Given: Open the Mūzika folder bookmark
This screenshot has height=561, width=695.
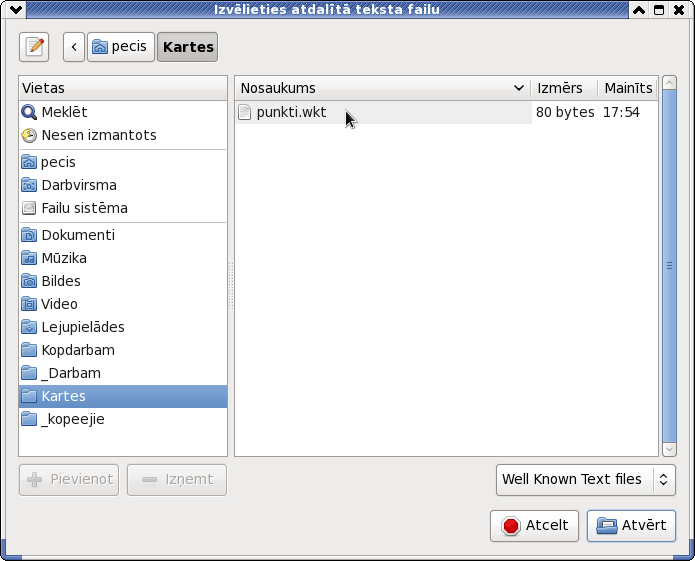Looking at the screenshot, I should tap(123, 258).
